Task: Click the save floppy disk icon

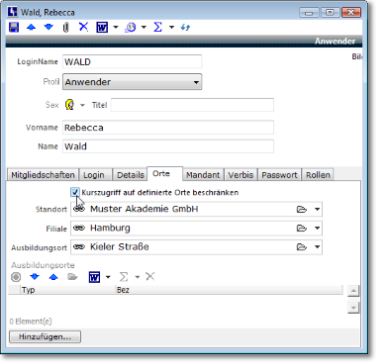Action: [x=14, y=27]
